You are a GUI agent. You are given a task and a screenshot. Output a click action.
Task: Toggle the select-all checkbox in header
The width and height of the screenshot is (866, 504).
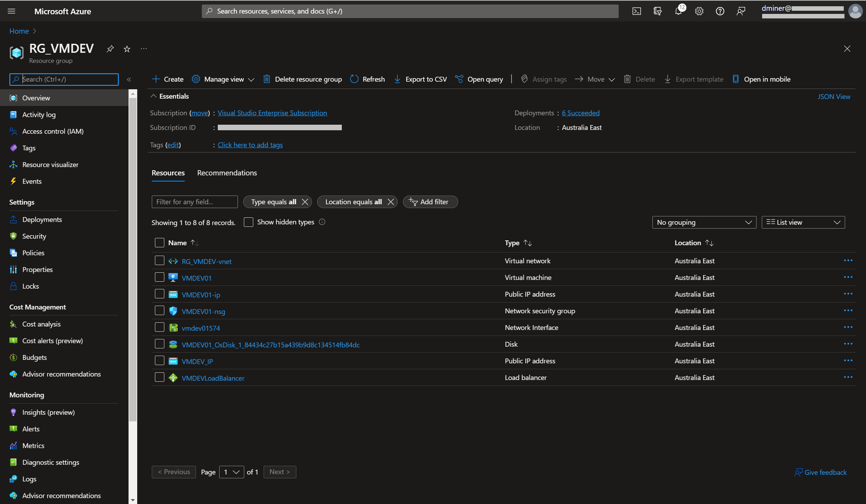coord(159,242)
